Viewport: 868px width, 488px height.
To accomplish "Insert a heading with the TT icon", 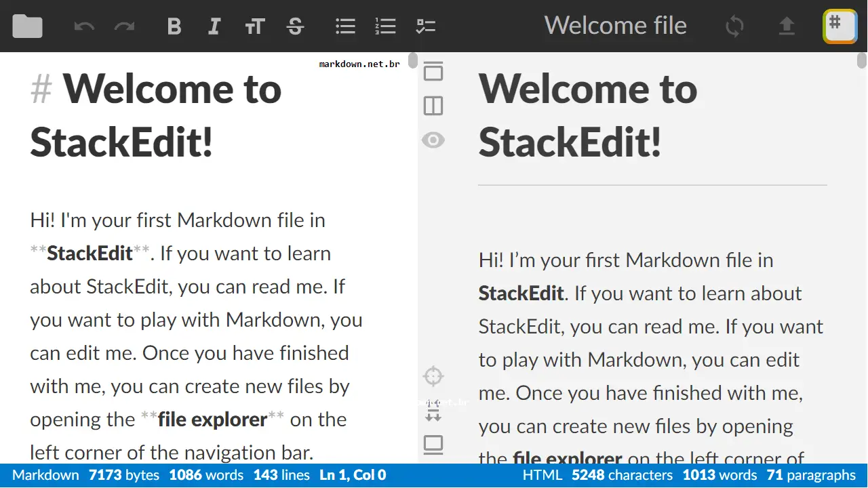I will pos(255,26).
